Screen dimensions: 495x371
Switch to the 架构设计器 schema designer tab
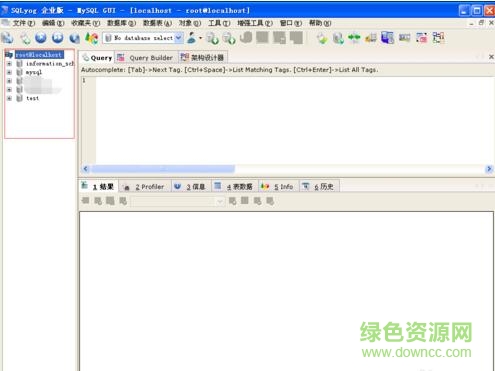[203, 58]
